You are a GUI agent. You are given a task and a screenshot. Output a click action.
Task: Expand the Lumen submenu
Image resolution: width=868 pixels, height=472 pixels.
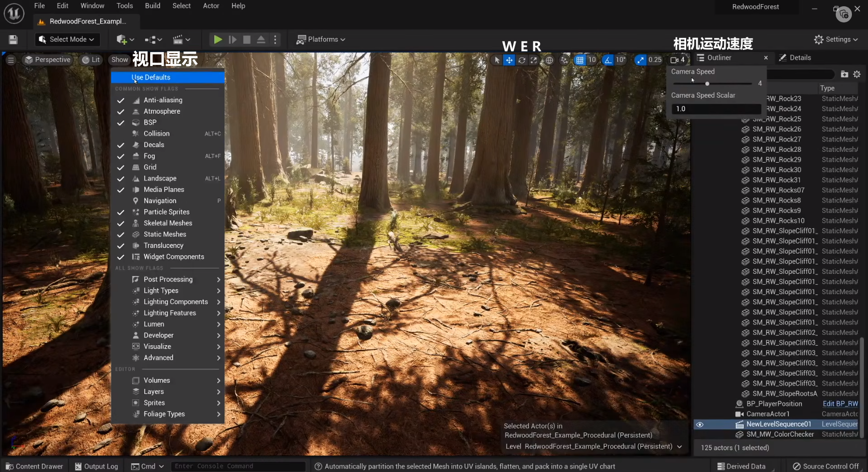[168, 324]
